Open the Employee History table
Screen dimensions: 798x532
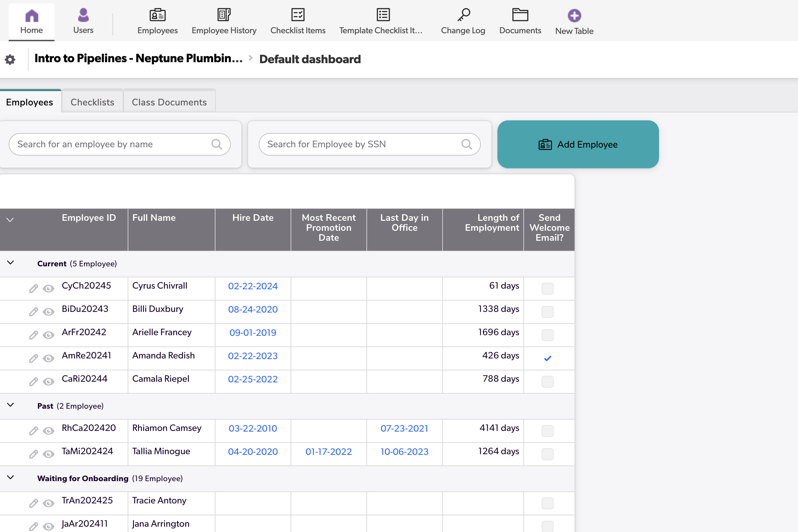pos(223,20)
